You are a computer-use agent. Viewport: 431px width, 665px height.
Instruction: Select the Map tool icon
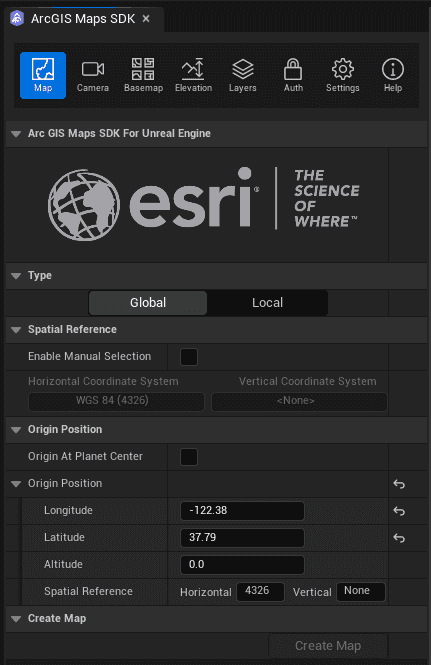pyautogui.click(x=43, y=75)
